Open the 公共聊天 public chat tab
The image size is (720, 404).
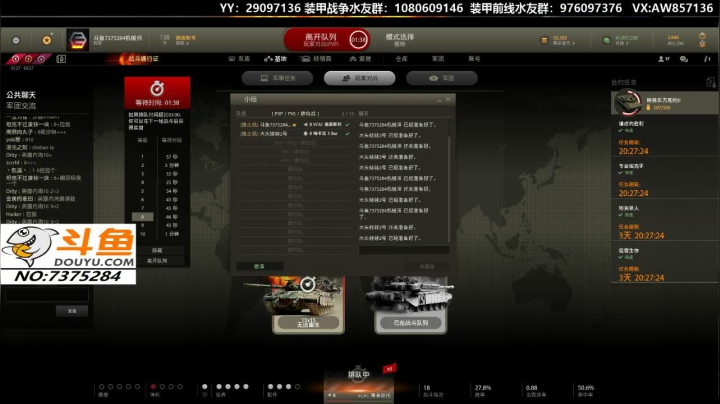click(21, 95)
